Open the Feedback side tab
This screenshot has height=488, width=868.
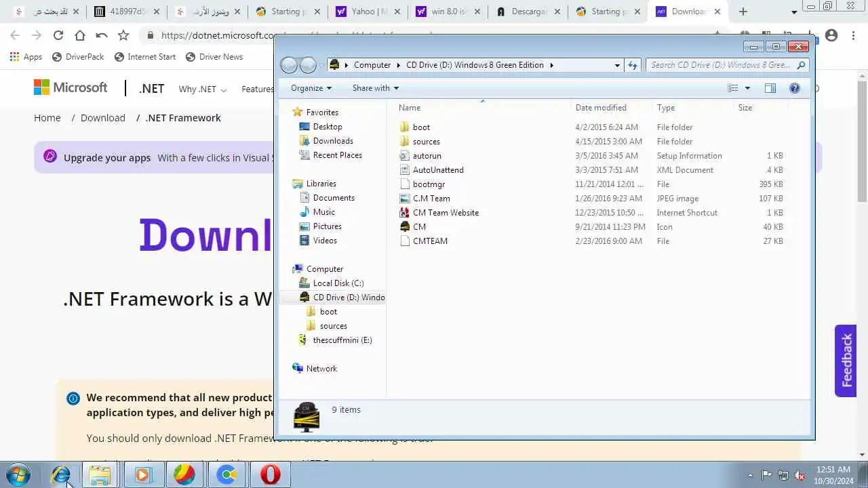[x=846, y=361]
